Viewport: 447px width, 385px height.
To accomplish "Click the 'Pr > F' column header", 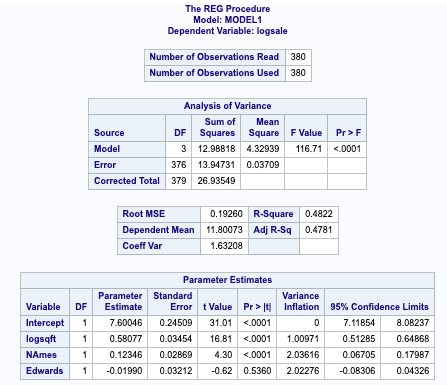I will pos(348,133).
